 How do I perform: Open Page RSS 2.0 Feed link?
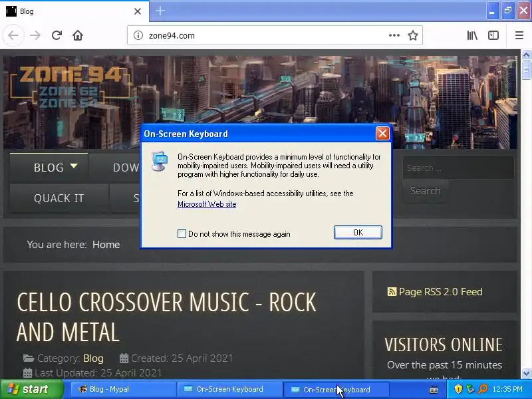click(440, 292)
